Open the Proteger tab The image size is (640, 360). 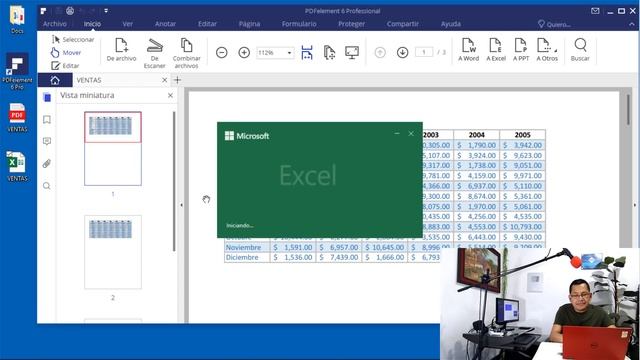(x=351, y=24)
